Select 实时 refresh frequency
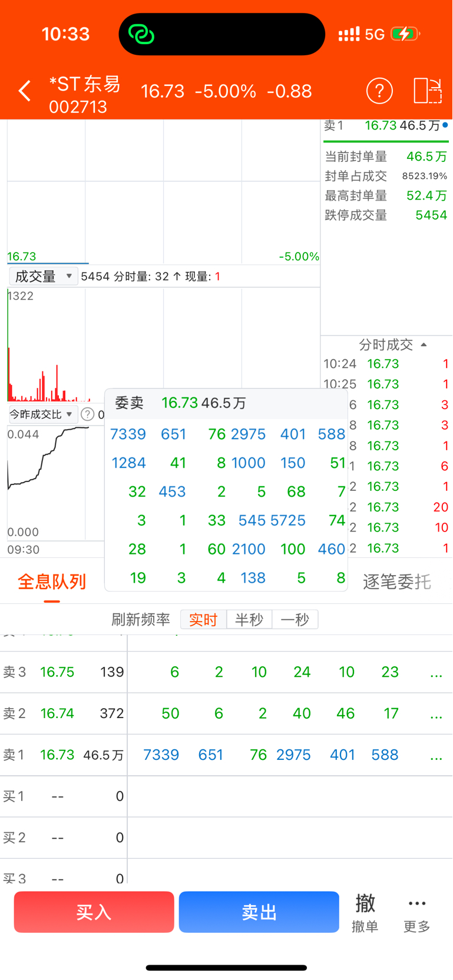Image resolution: width=453 pixels, height=980 pixels. (203, 619)
